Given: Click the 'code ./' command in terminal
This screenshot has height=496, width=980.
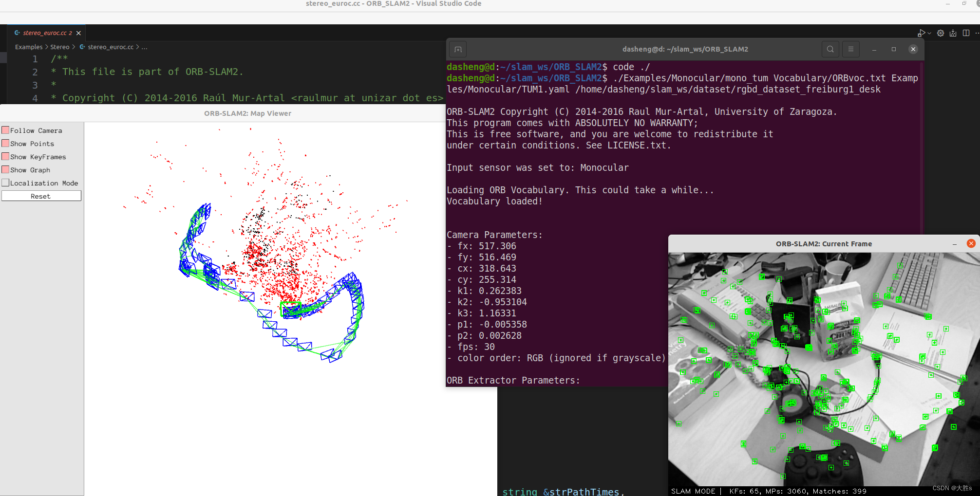Looking at the screenshot, I should (631, 67).
